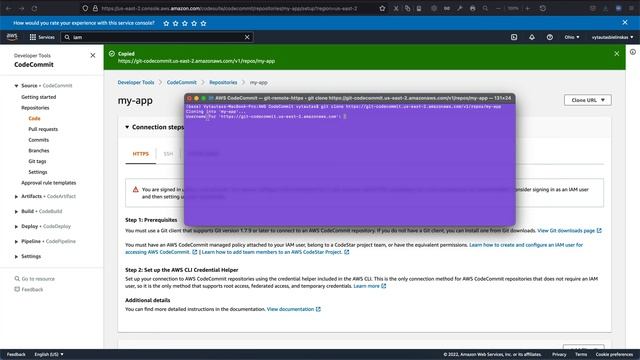Image resolution: width=640 pixels, height=360 pixels.
Task: Open the help question mark menu
Action: 550,37
